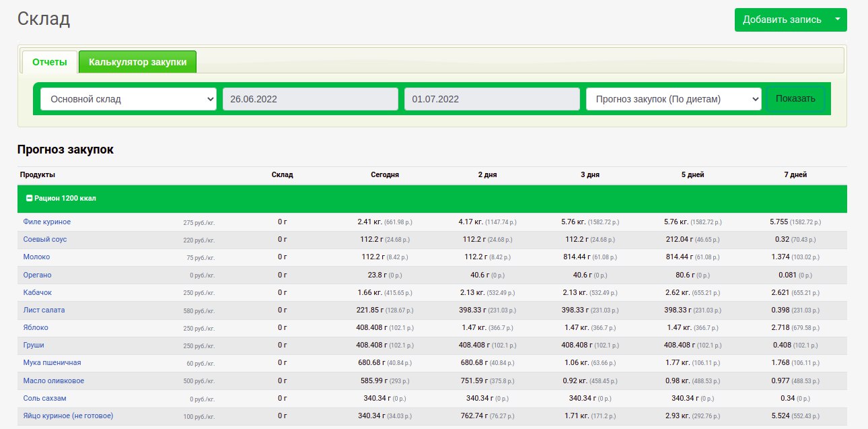This screenshot has width=868, height=429.
Task: Open the Мука пшеничная product link
Action: (x=52, y=362)
